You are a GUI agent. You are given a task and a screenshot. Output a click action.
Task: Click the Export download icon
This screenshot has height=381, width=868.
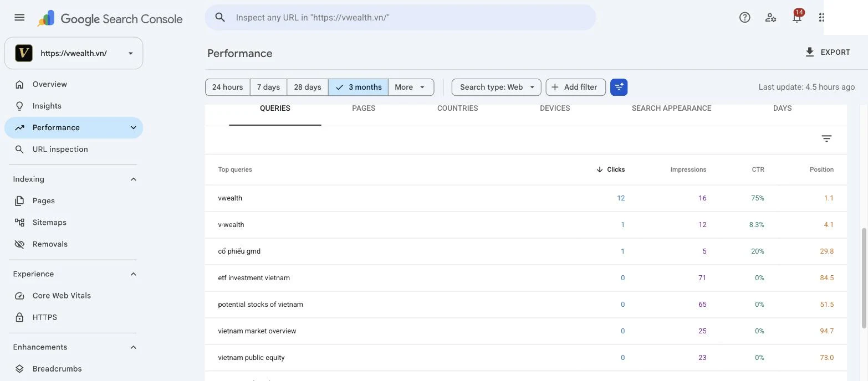point(810,52)
